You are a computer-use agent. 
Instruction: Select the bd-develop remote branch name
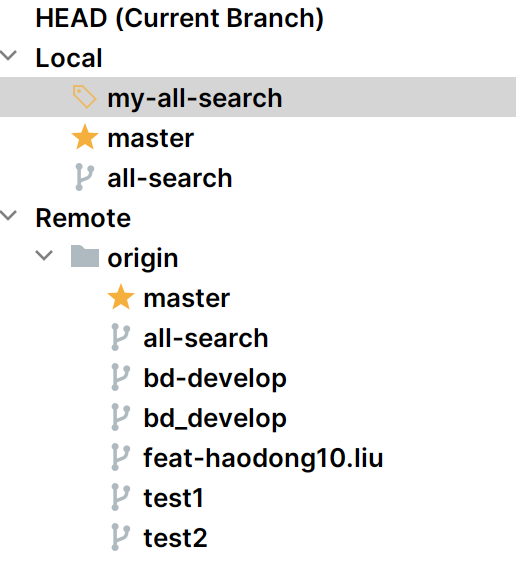point(215,379)
